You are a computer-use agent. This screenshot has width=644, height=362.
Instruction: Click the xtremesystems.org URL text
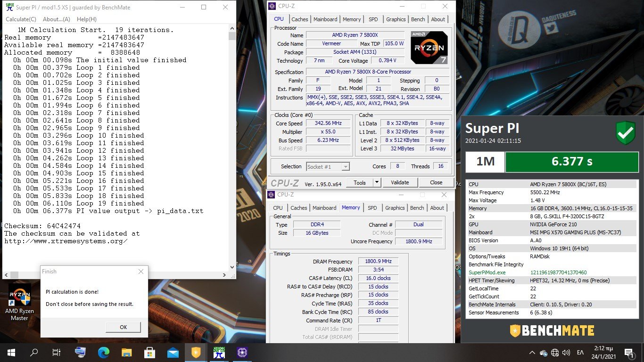(66, 241)
